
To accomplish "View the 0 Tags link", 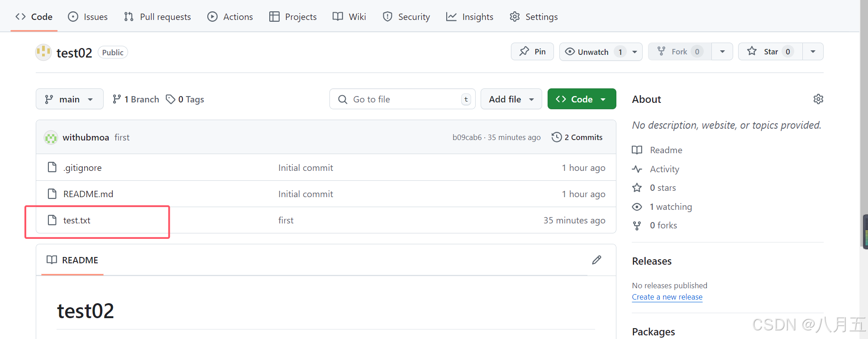I will point(185,99).
